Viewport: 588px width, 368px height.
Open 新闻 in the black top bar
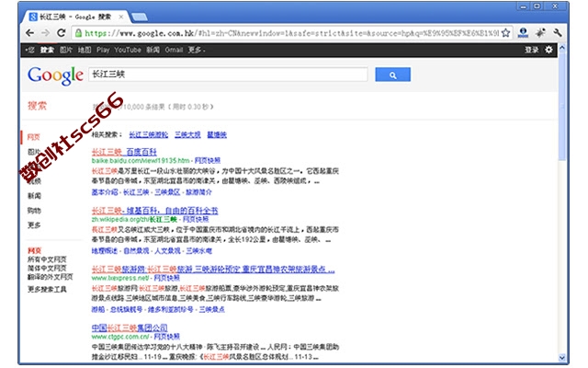coord(153,50)
